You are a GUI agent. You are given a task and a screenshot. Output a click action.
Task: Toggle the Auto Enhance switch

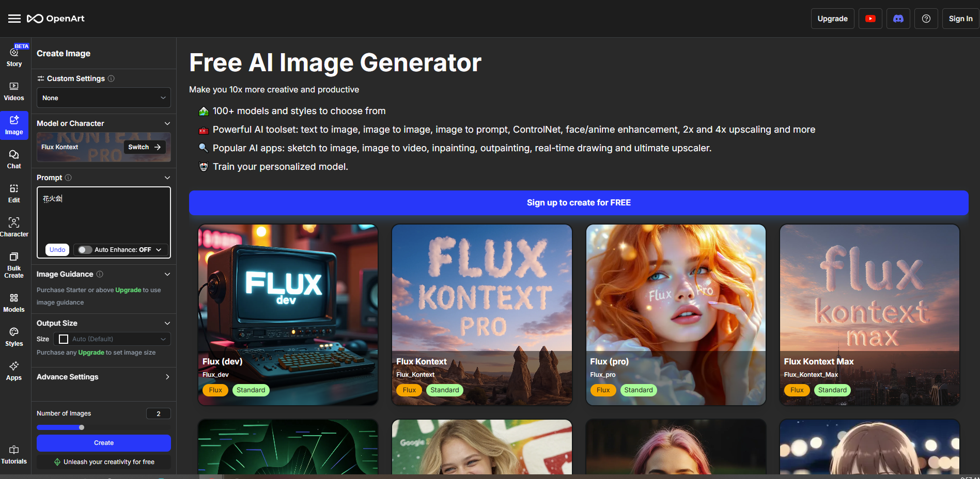coord(85,250)
